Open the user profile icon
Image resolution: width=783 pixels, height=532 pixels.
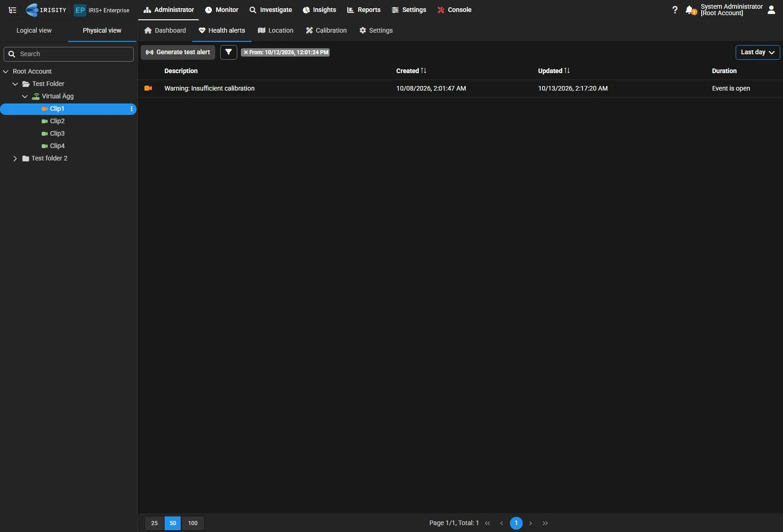(x=772, y=10)
